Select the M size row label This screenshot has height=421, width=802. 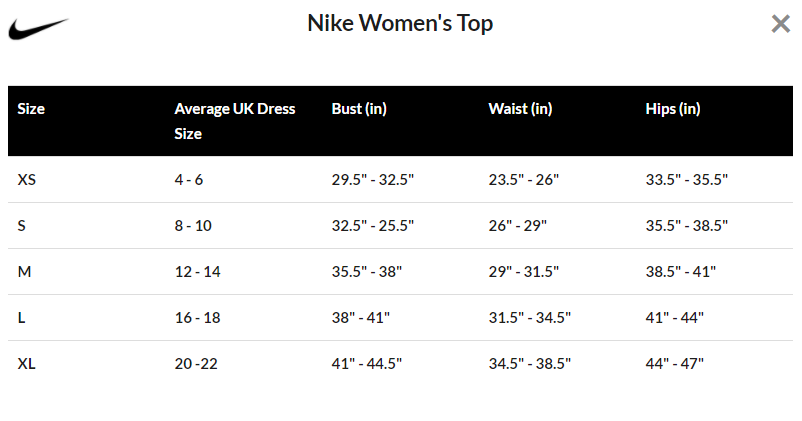[24, 272]
